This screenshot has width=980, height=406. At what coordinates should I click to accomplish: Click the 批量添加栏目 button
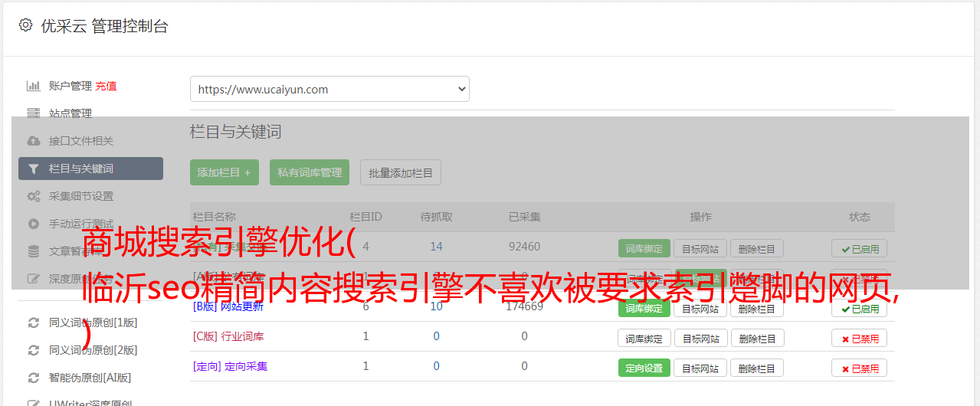pos(401,172)
